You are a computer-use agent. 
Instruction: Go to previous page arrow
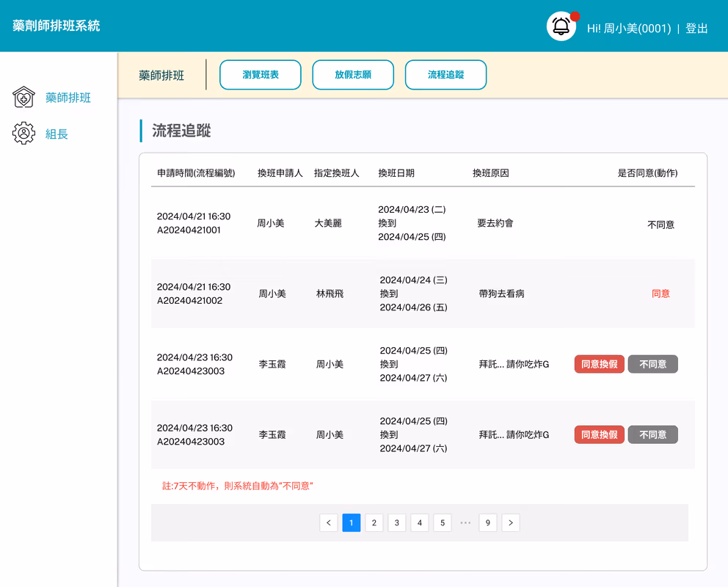[329, 522]
